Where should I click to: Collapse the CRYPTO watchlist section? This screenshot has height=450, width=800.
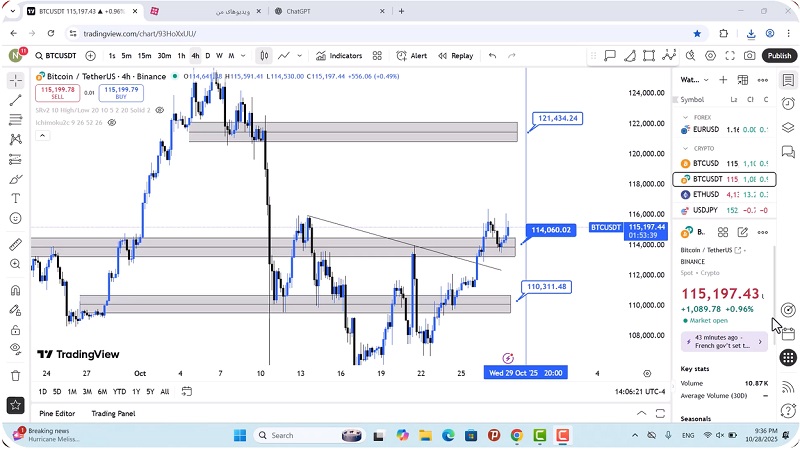tap(685, 148)
